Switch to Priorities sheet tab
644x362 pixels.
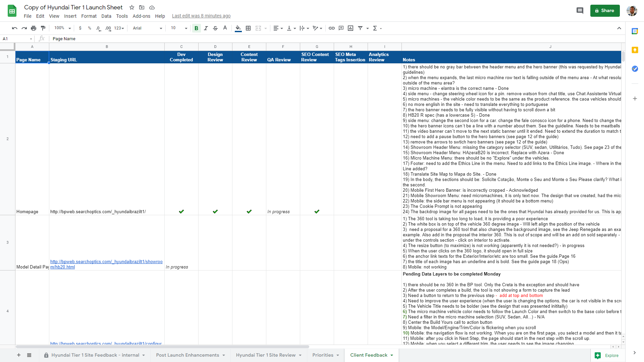point(325,355)
